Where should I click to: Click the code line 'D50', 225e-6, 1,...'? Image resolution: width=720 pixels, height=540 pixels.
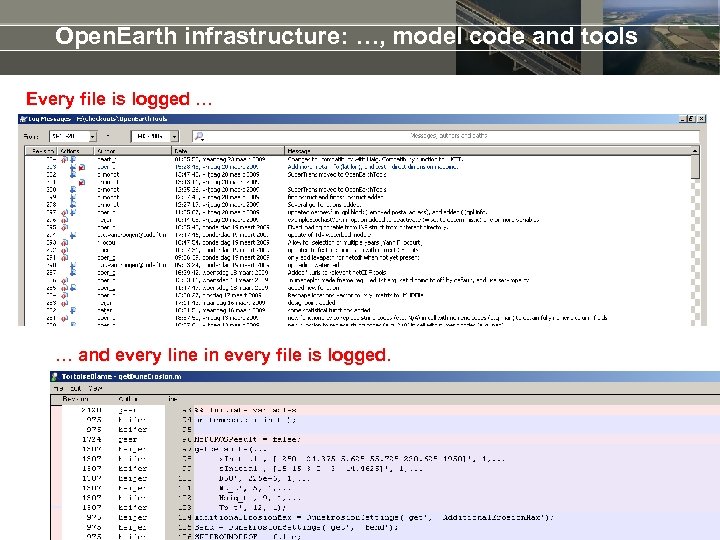pyautogui.click(x=264, y=478)
